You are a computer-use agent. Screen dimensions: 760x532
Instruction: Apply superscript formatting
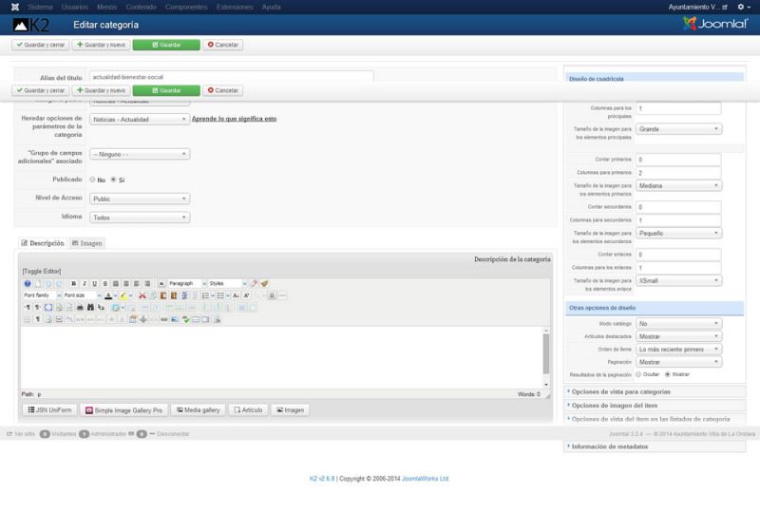coord(246,295)
